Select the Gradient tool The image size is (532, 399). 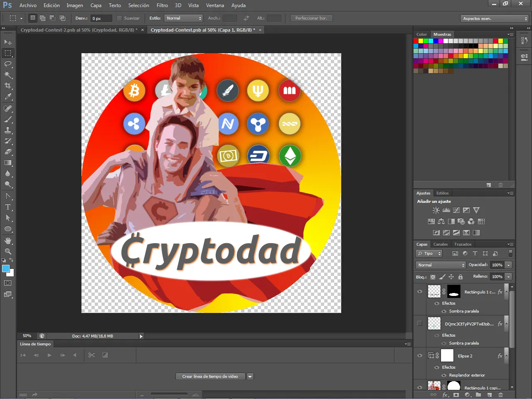(8, 163)
